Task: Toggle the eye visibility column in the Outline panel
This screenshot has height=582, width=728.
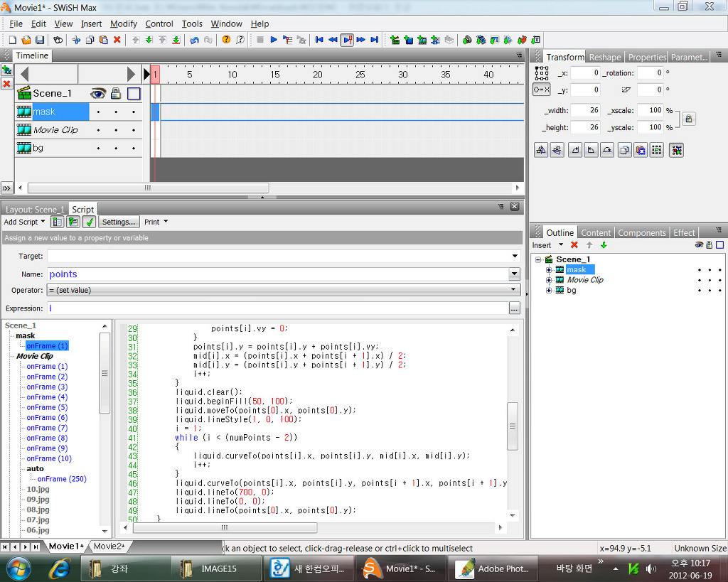Action: (699, 245)
